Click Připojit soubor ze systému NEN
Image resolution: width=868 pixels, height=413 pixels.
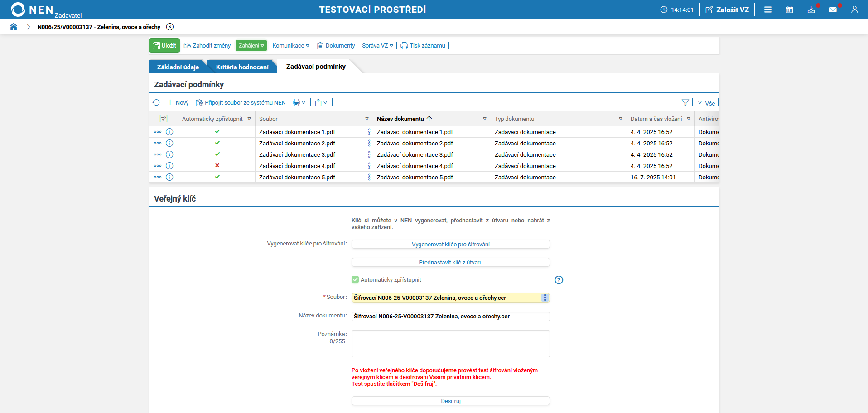241,102
